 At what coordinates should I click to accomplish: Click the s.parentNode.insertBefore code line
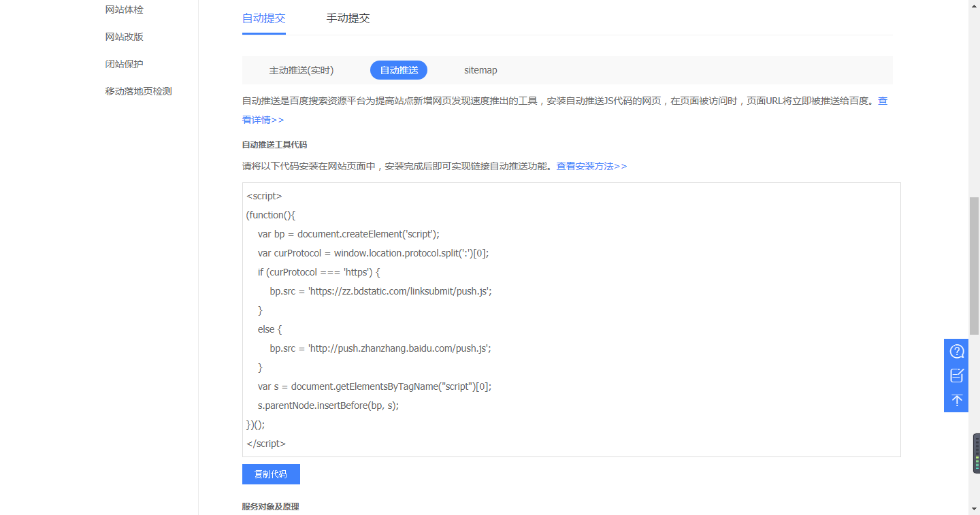[x=328, y=405]
